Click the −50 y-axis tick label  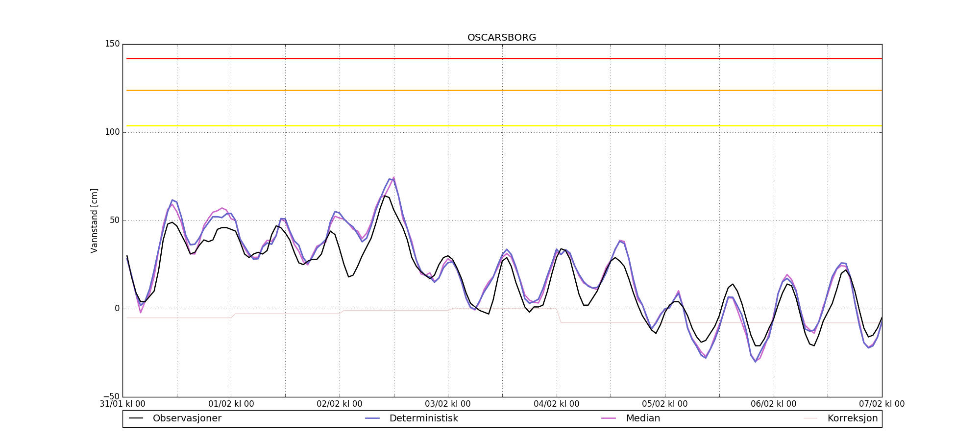click(110, 396)
